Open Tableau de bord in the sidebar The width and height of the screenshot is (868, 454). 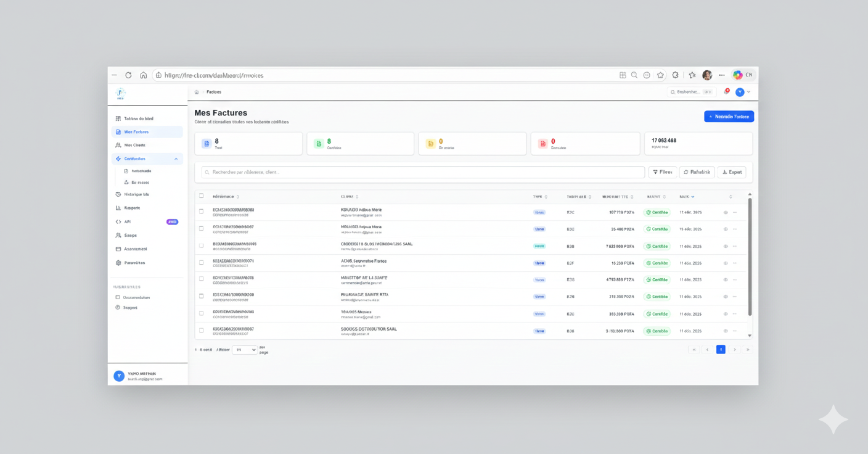[x=138, y=118]
